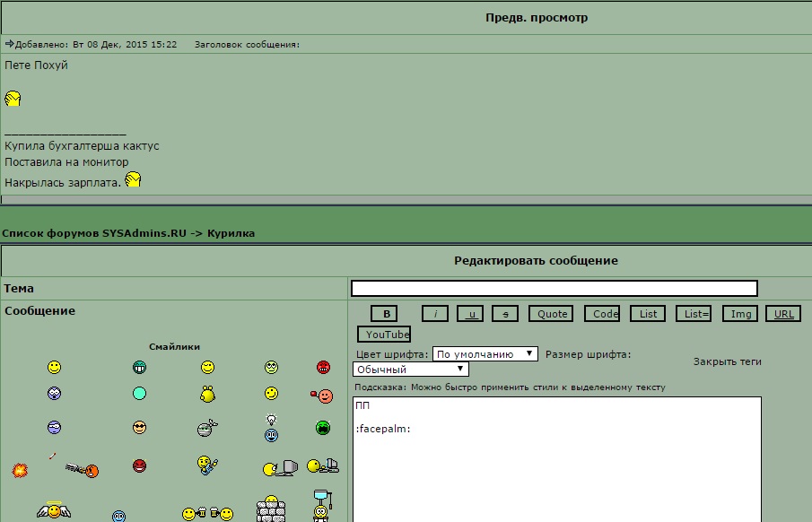Open the 'Цвет шрифта' color dropdown
The height and width of the screenshot is (522, 812).
click(485, 354)
